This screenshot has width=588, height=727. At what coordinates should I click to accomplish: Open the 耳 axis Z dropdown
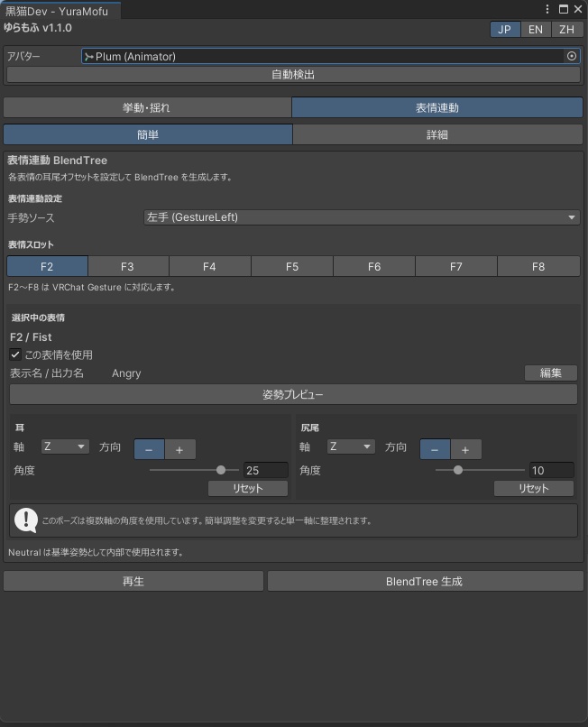point(65,446)
